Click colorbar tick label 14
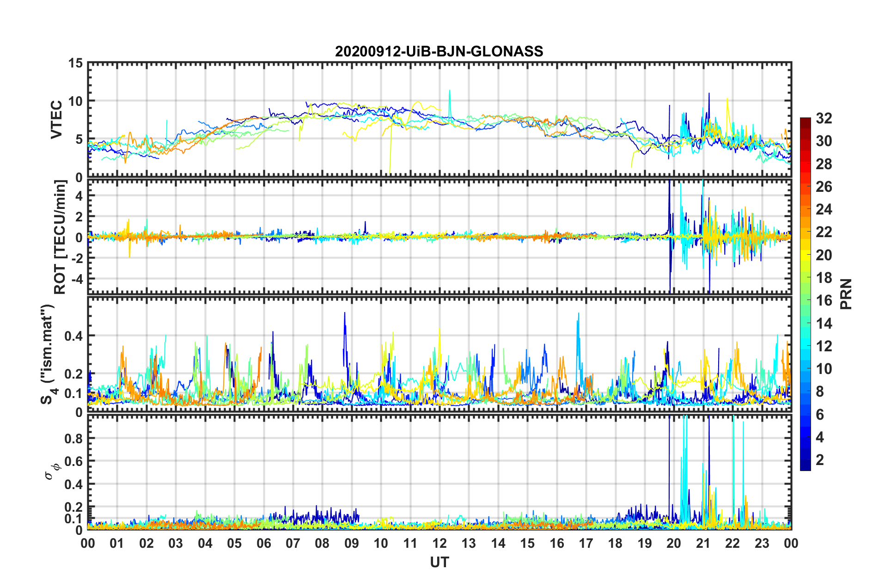Screen dimensions: 879x588 824,324
